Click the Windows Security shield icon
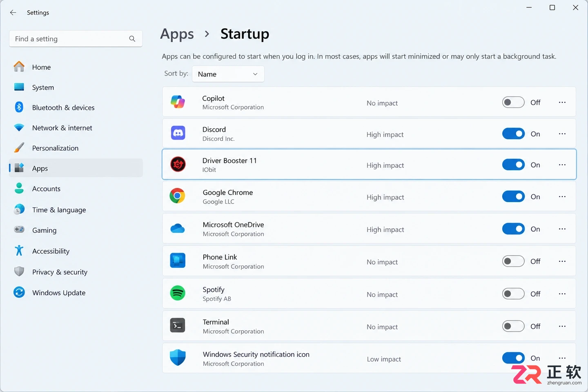 (x=178, y=357)
